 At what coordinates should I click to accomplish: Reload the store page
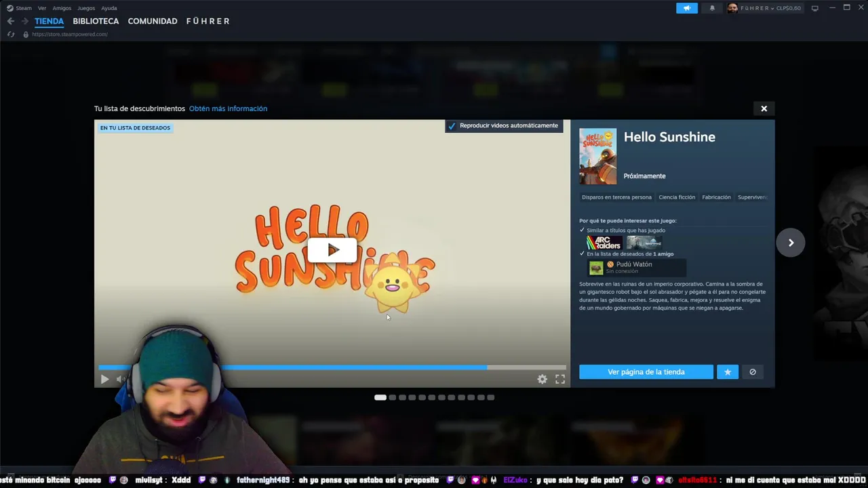(x=11, y=35)
